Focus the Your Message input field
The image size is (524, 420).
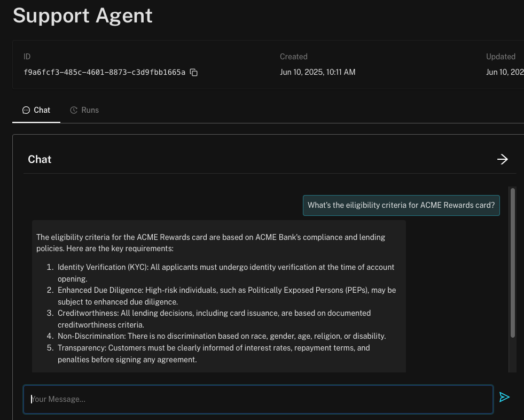tap(257, 399)
